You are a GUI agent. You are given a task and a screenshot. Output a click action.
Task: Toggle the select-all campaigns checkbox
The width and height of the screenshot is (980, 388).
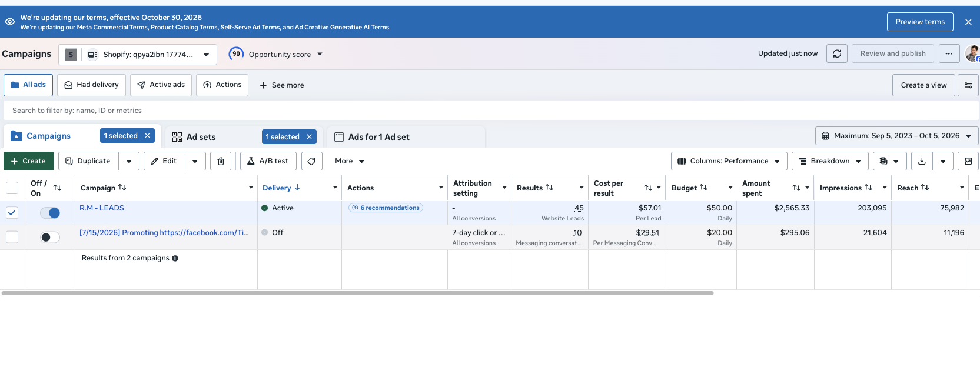12,188
